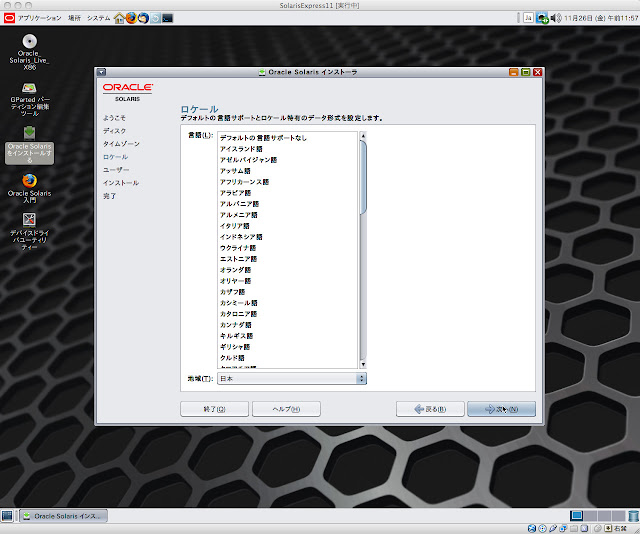This screenshot has width=640, height=534.
Task: Click the Ja input method indicator
Action: pos(528,18)
